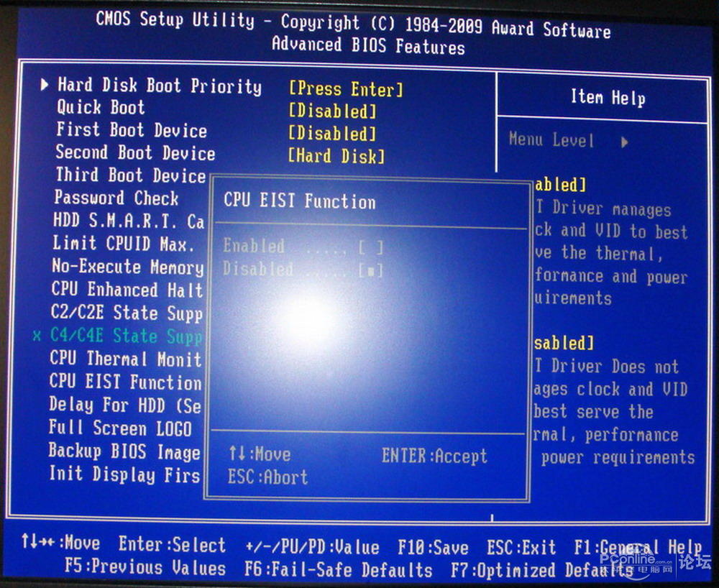This screenshot has width=719, height=588.
Task: Click the x marker beside C4/C4E State
Action: (37, 336)
